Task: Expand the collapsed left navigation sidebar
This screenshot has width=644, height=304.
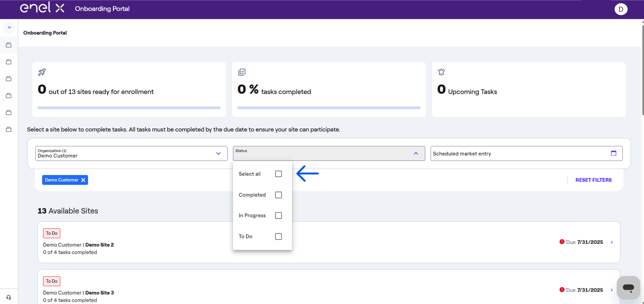Action: 9,27
